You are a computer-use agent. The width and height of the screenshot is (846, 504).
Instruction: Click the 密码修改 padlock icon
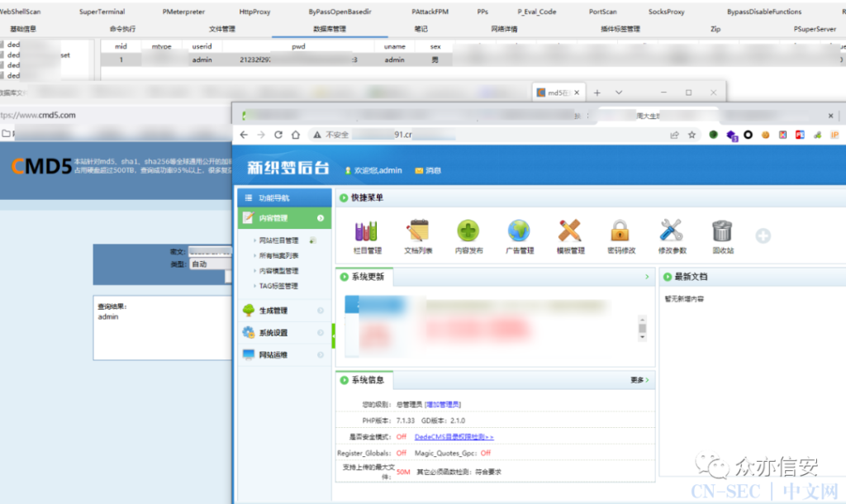[620, 231]
